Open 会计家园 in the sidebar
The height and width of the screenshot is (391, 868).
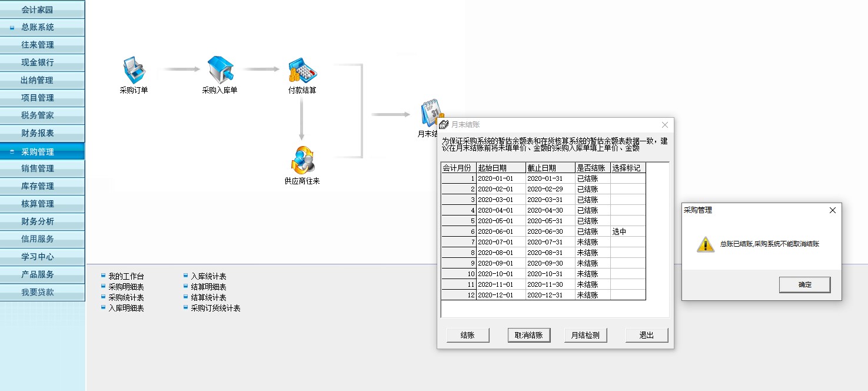[42, 9]
